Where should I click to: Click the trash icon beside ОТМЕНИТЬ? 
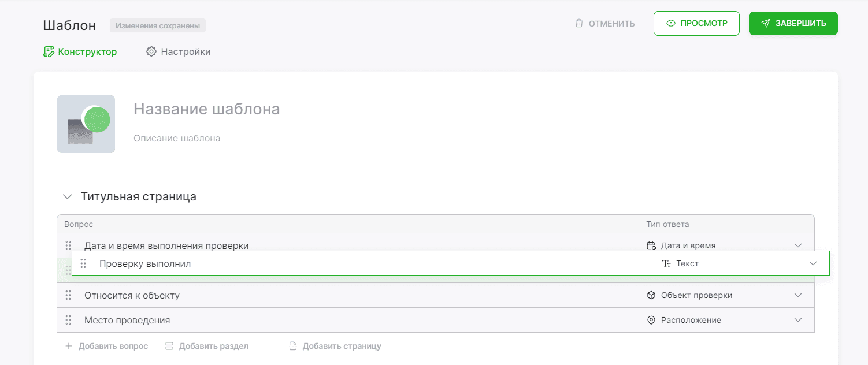point(578,24)
